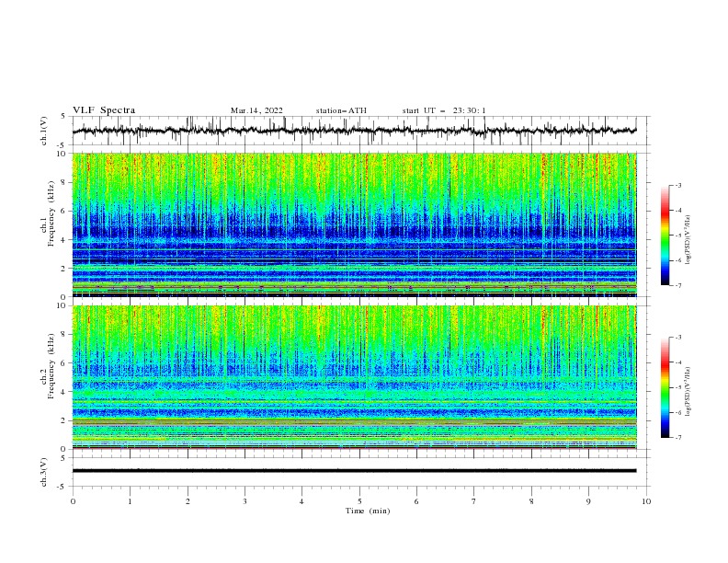The height and width of the screenshot is (563, 728).
Task: Click the "-7" label on ch.2 color bar
Action: [677, 437]
